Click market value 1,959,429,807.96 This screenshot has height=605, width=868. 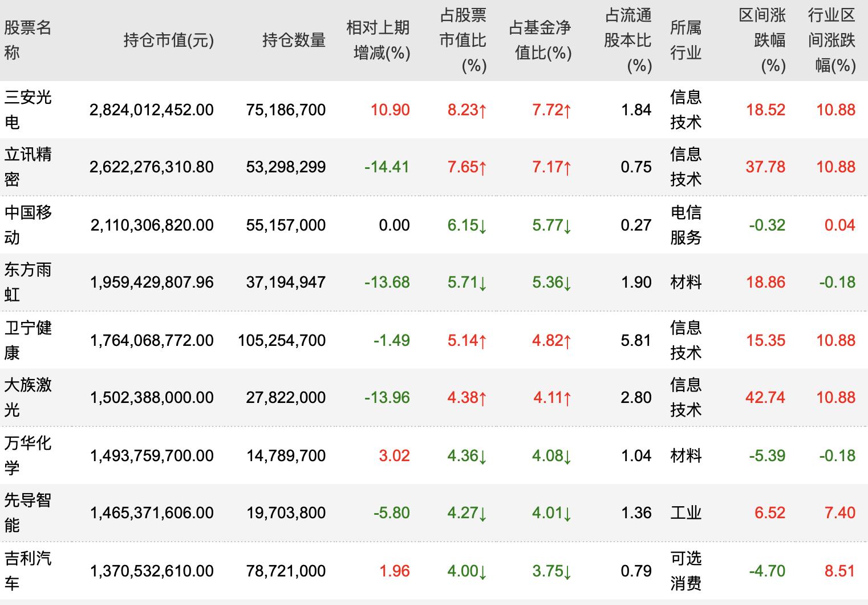152,282
